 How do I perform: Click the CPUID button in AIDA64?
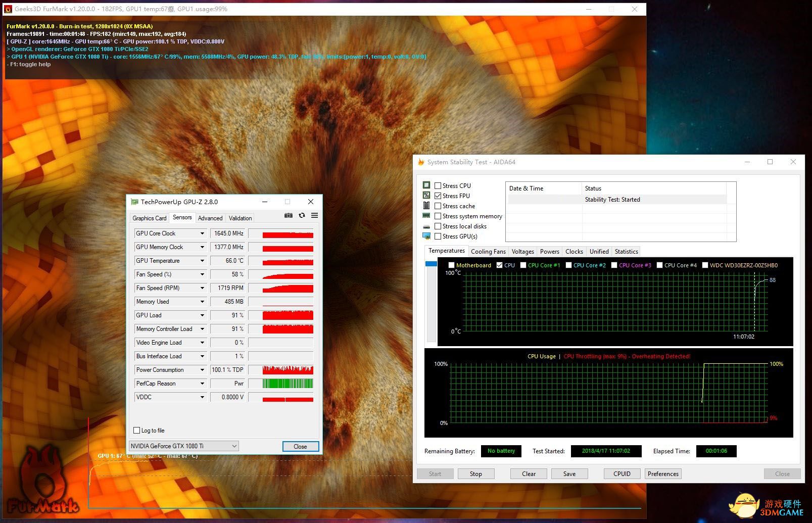622,474
